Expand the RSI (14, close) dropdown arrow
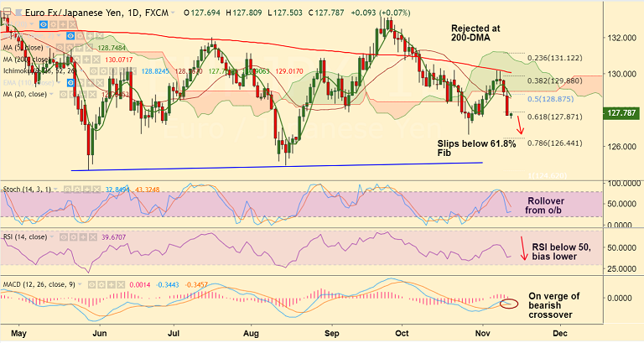This screenshot has width=644, height=343. click(52, 237)
